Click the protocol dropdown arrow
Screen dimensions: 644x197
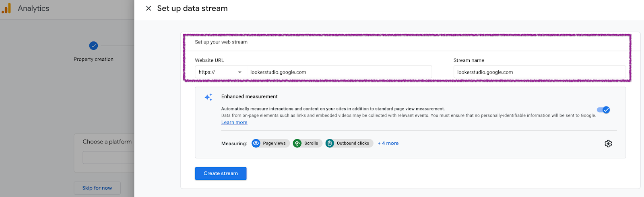(240, 72)
